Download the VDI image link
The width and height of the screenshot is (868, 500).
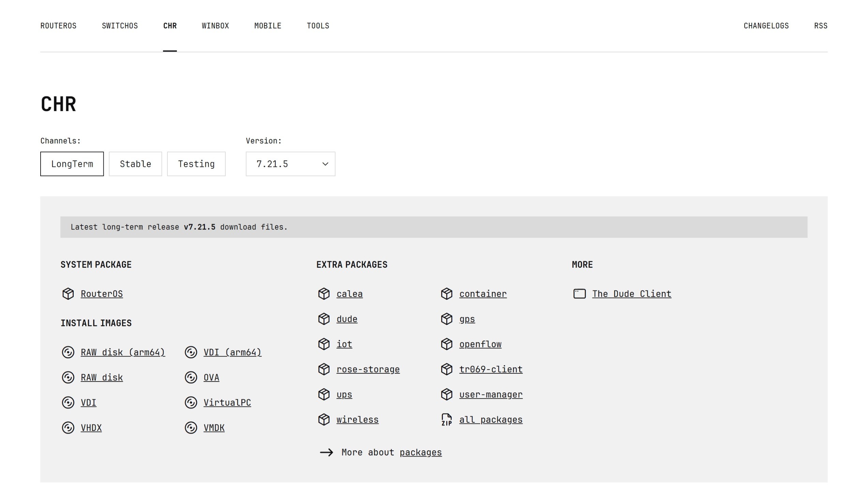88,403
